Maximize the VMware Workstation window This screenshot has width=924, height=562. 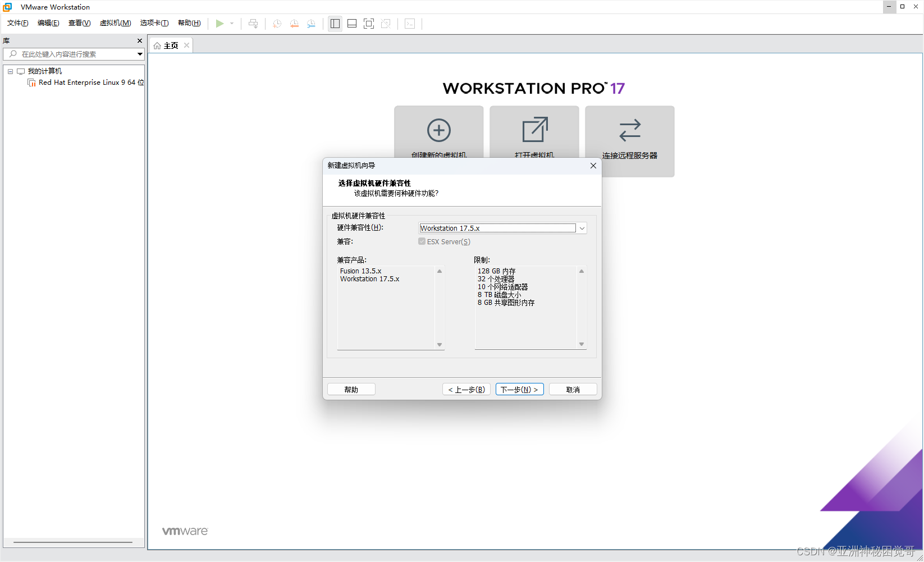903,7
